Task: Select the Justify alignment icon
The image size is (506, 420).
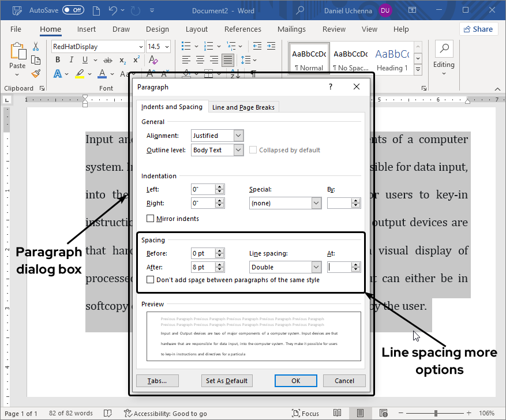Action: coord(228,60)
